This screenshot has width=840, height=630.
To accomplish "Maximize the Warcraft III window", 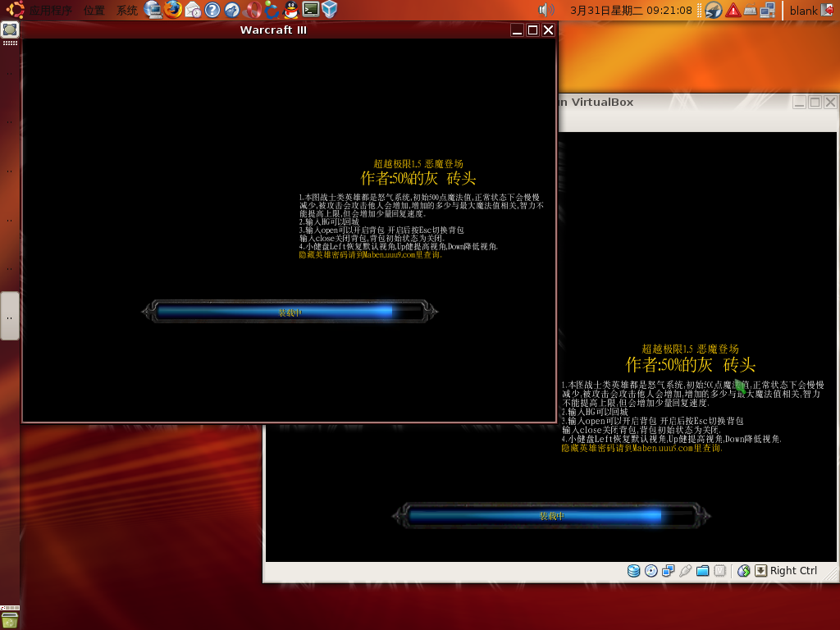I will pyautogui.click(x=532, y=30).
